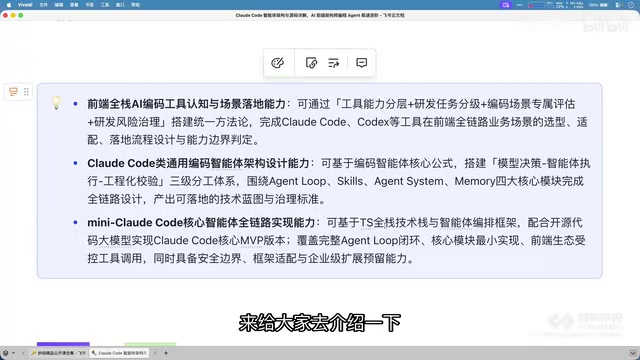Open the 书签 menu
Viewport: 640px width, 360px height.
(x=90, y=5)
